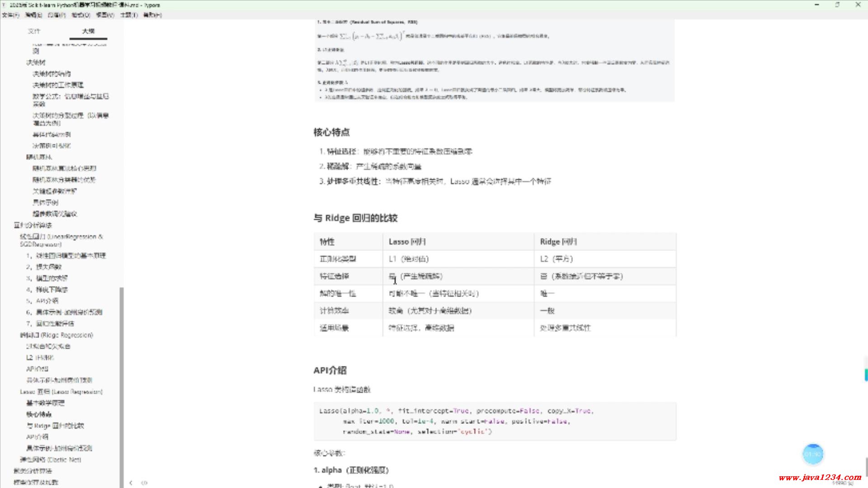Click the Typora app icon in title bar
The image size is (868, 488).
[4, 5]
